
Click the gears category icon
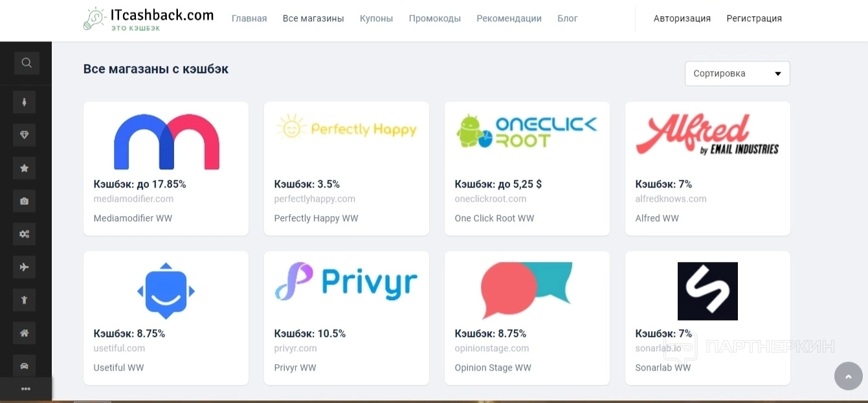(25, 234)
